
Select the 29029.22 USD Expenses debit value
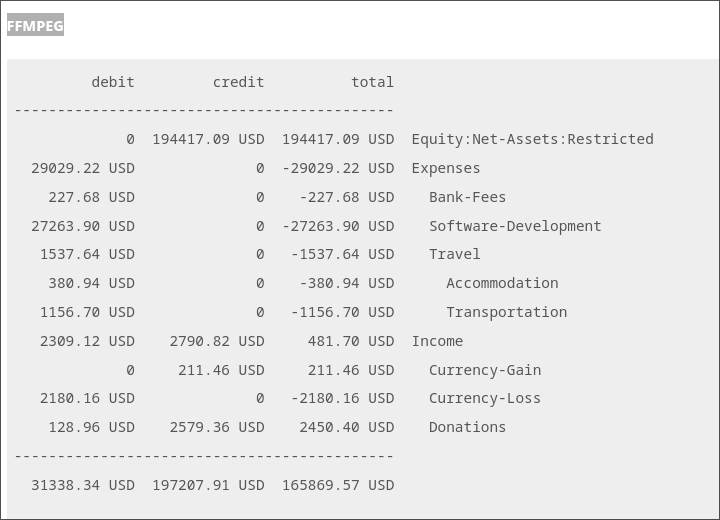pos(83,168)
